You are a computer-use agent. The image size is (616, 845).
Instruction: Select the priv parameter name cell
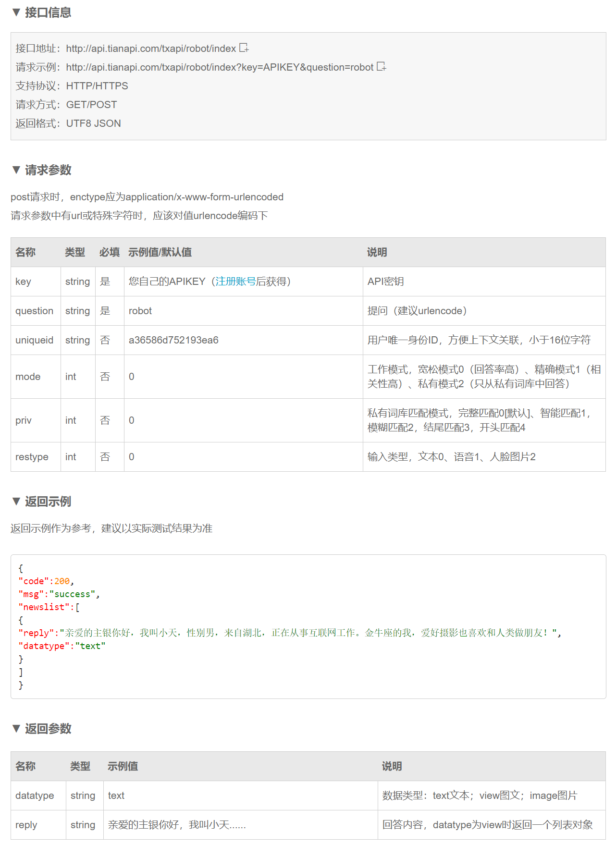[24, 420]
